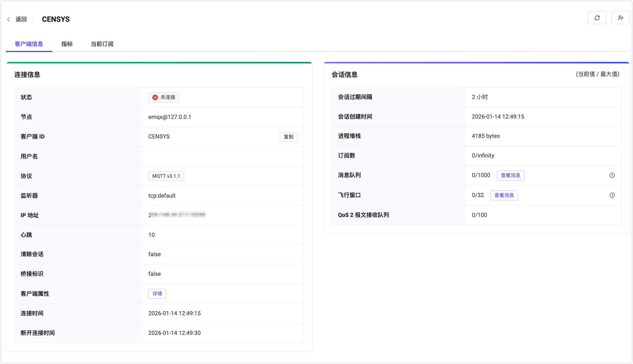Screen dimensions: 633x364
Task: Click 复制 to copy the client ID
Action: (x=288, y=137)
